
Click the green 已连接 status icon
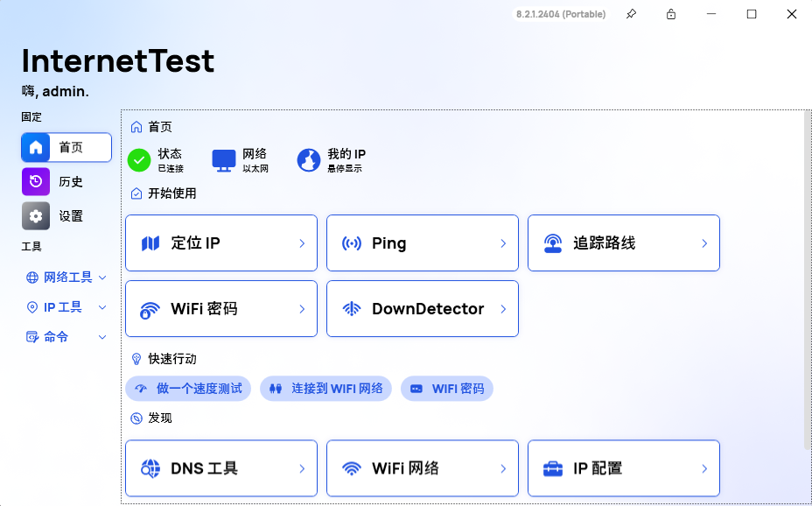pos(138,160)
